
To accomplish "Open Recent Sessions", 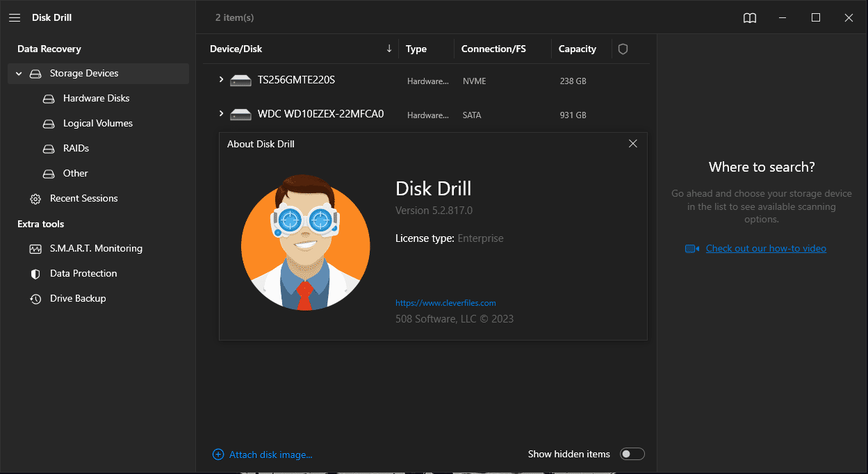I will pos(83,198).
